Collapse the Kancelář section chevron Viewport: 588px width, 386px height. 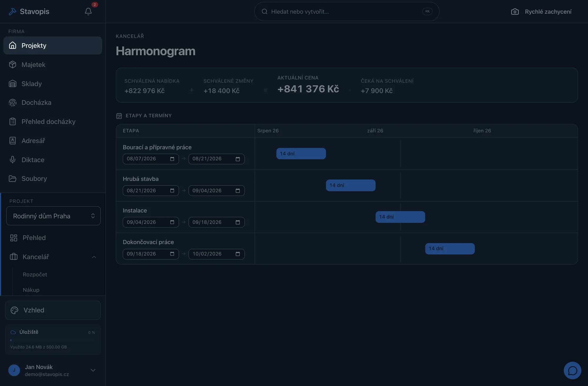tap(94, 257)
